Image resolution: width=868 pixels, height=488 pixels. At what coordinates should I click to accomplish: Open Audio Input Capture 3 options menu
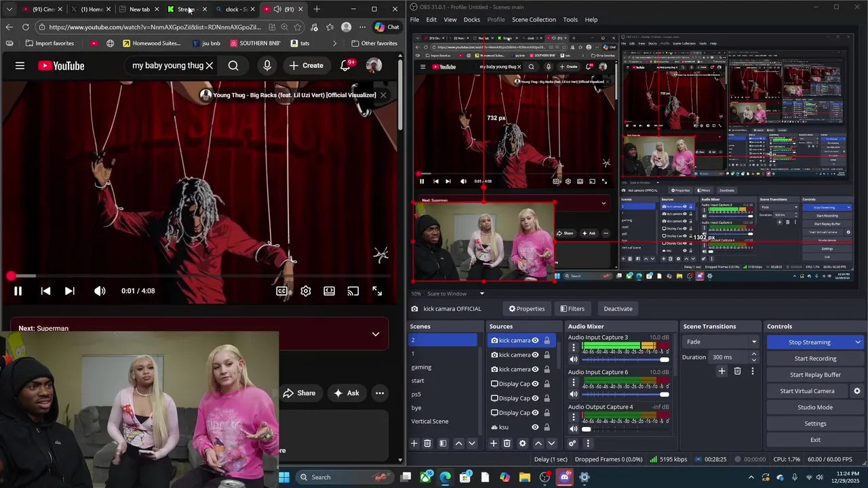tap(574, 347)
